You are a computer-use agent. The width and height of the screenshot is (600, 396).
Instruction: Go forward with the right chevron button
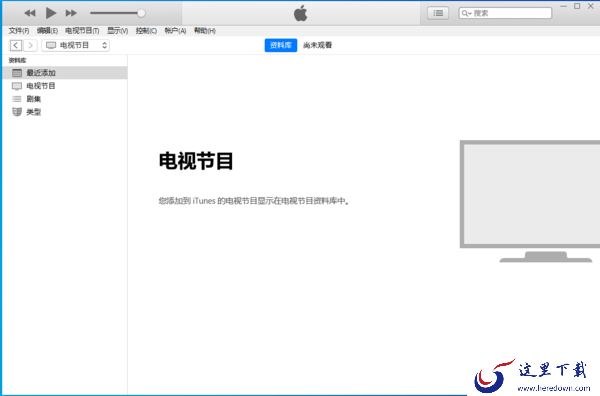tap(30, 45)
